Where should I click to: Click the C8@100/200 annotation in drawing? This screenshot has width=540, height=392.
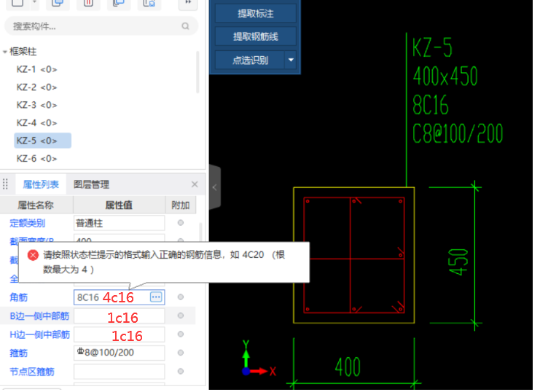[x=458, y=133]
